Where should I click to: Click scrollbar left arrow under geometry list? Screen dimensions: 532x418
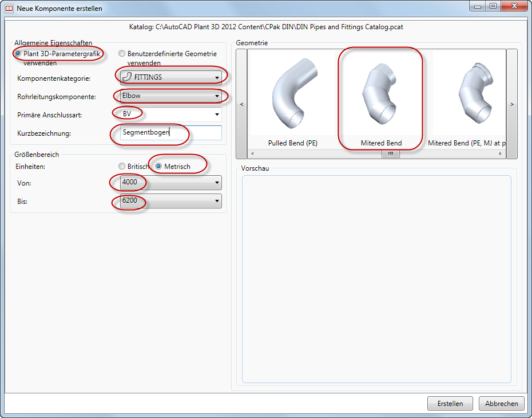click(252, 154)
